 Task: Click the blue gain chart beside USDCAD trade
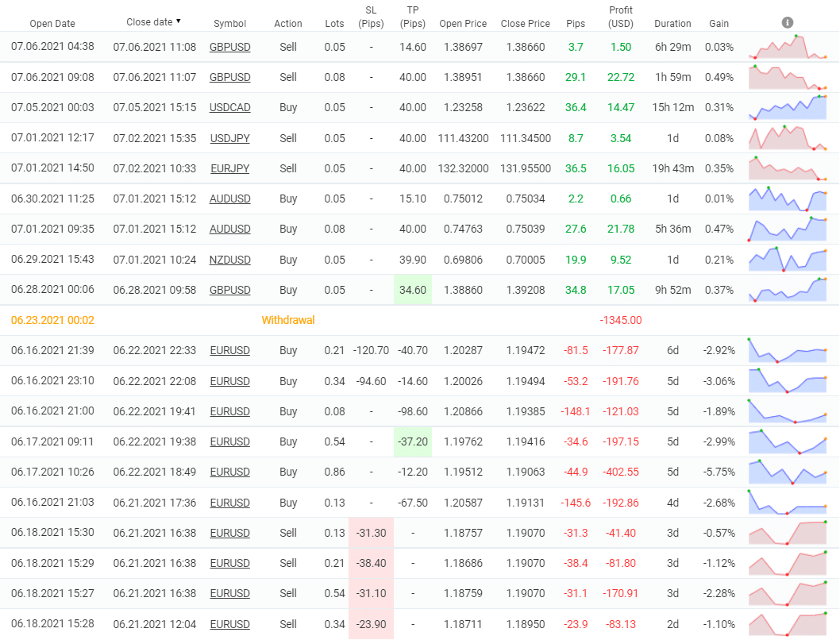tap(788, 107)
